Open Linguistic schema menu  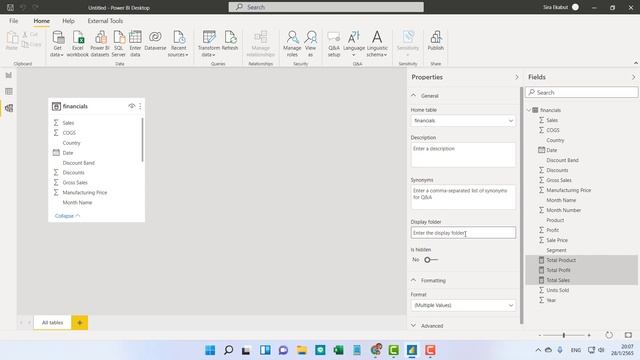(x=377, y=44)
